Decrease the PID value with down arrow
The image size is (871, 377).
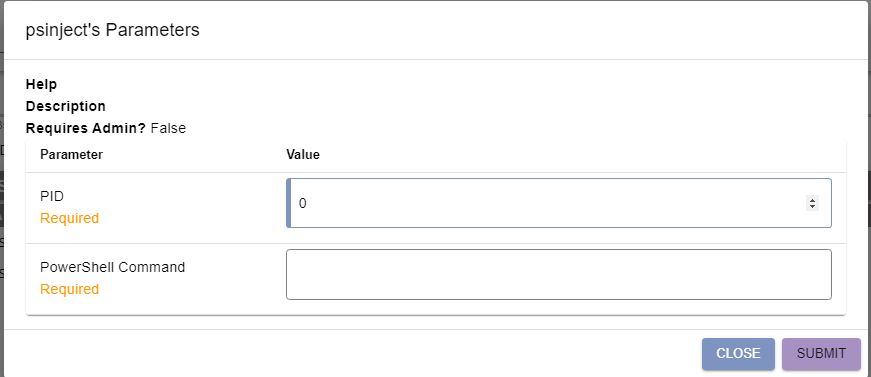pos(812,207)
